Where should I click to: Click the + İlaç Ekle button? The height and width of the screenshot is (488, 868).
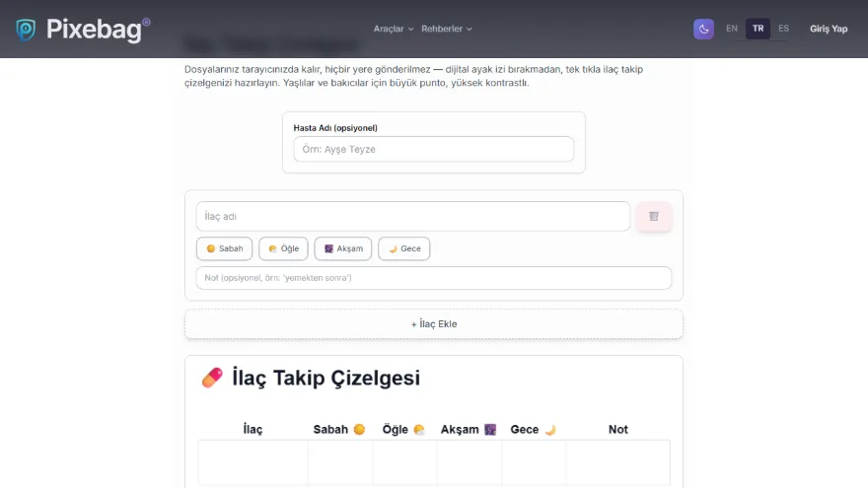[x=434, y=324]
